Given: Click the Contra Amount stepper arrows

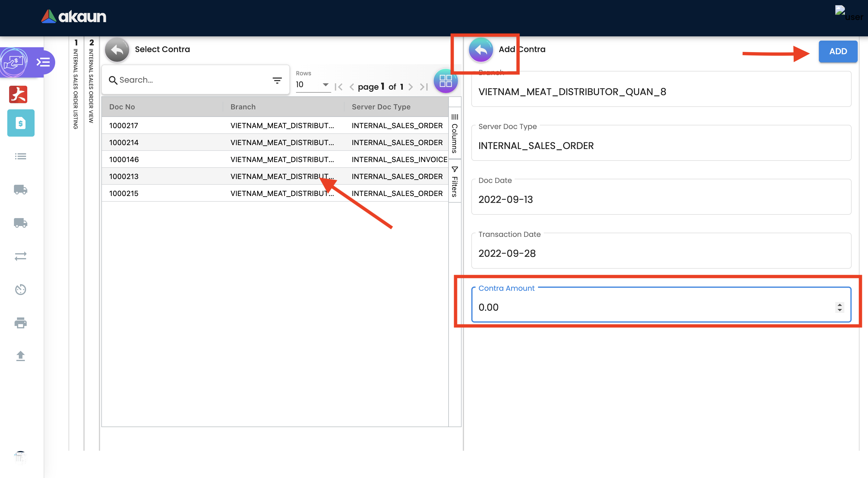Looking at the screenshot, I should click(839, 307).
